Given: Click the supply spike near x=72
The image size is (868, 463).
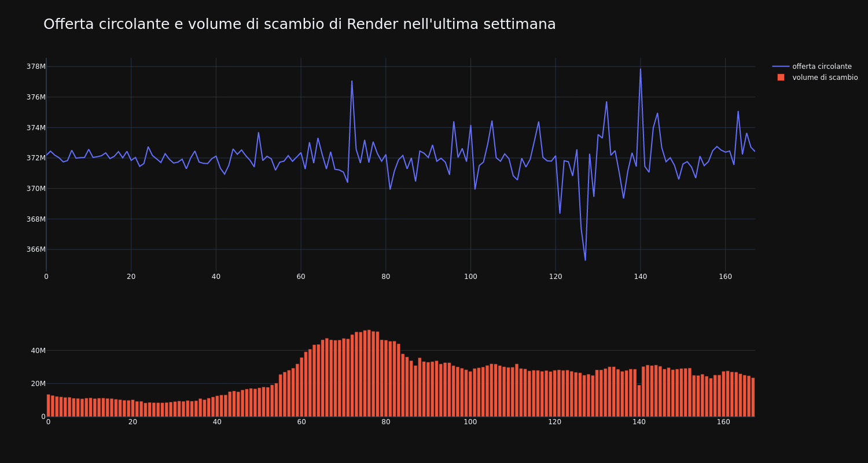Looking at the screenshot, I should 352,81.
